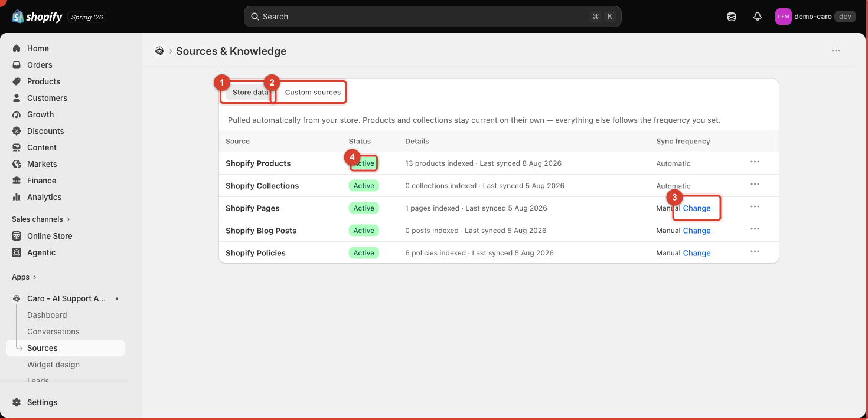Open the notifications bell
The height and width of the screenshot is (420, 868).
click(x=758, y=17)
